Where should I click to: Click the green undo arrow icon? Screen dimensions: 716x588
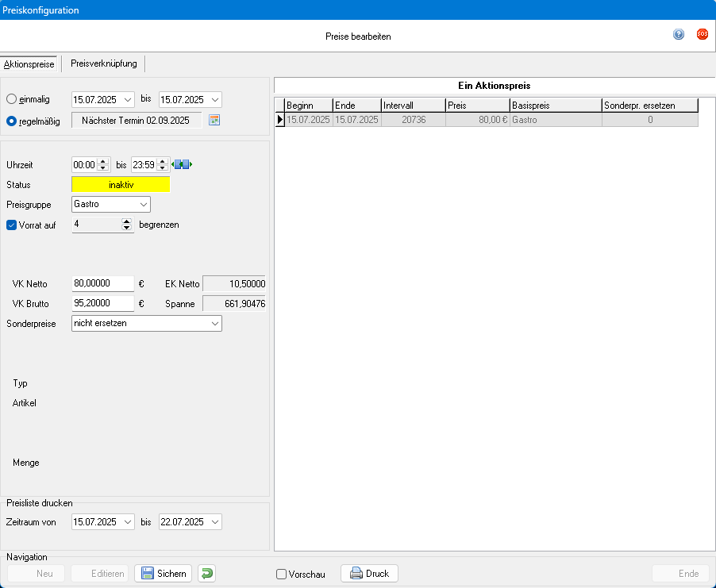206,574
